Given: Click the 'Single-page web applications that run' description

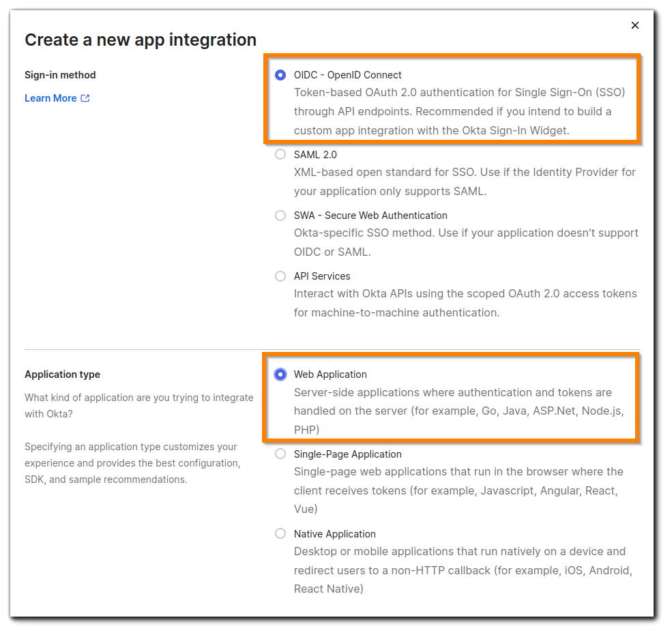Looking at the screenshot, I should pos(458,490).
